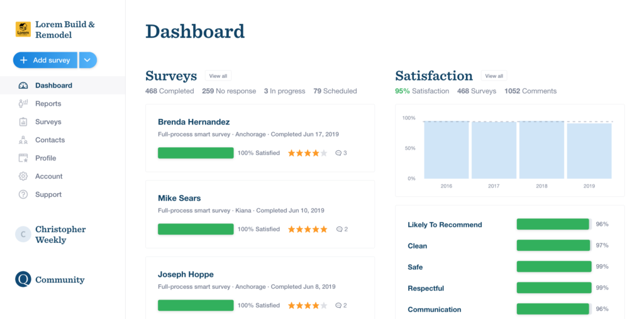The image size is (644, 319).
Task: Open Mike Sears survey name
Action: tap(179, 198)
